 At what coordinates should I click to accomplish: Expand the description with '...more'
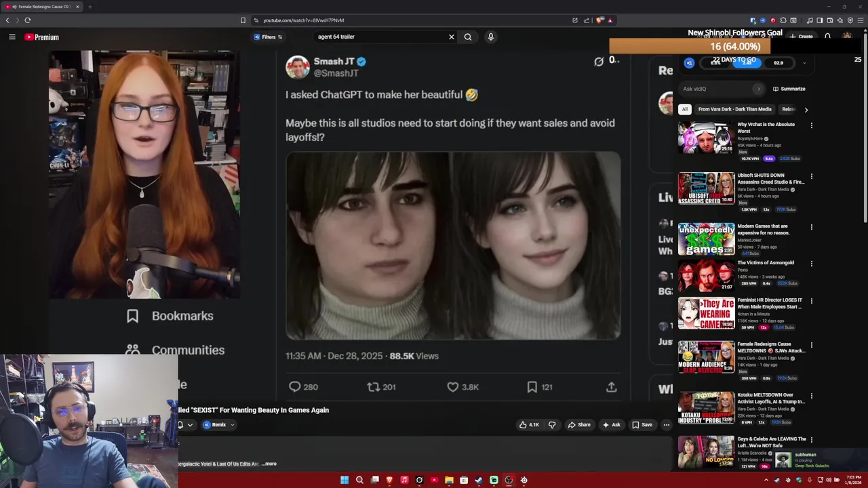pyautogui.click(x=269, y=464)
